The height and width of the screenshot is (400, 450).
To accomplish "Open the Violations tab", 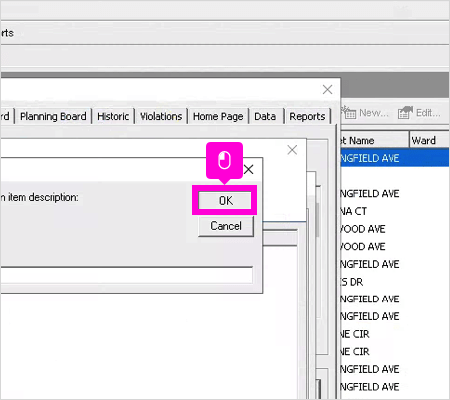I will (161, 116).
